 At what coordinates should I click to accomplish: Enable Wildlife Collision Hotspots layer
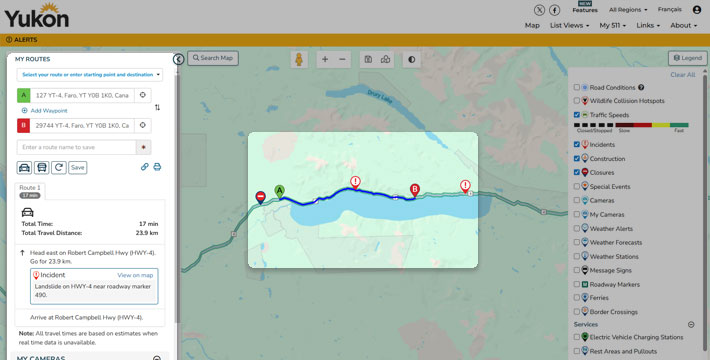[x=576, y=101]
